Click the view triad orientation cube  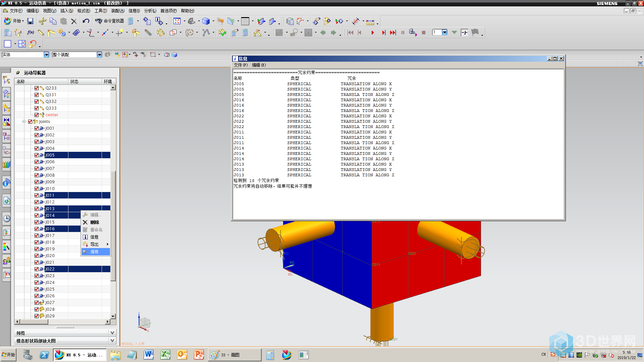[x=144, y=322]
